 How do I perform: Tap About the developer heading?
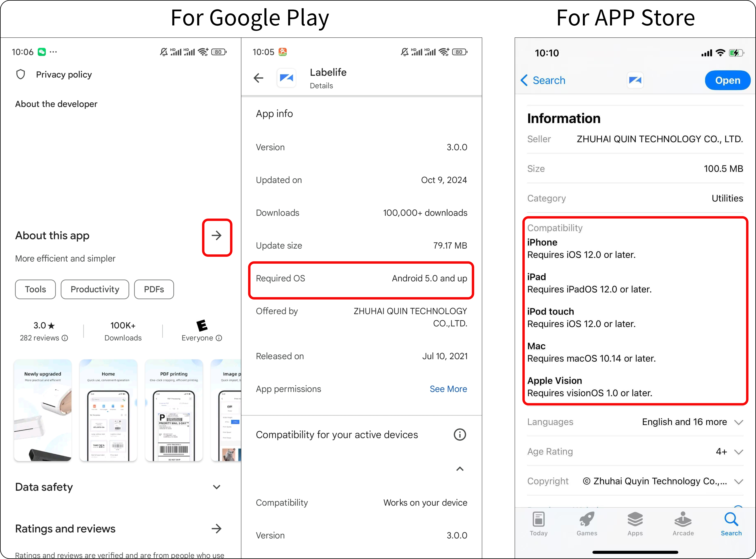[56, 104]
